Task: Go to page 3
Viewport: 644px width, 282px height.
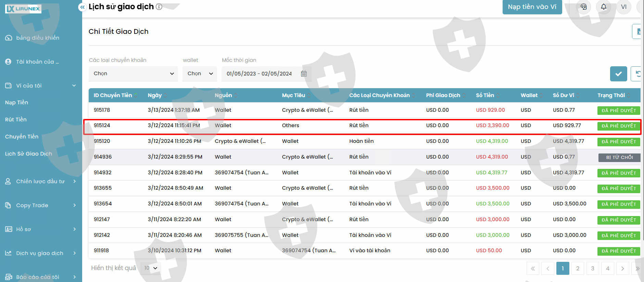Action: [x=593, y=268]
